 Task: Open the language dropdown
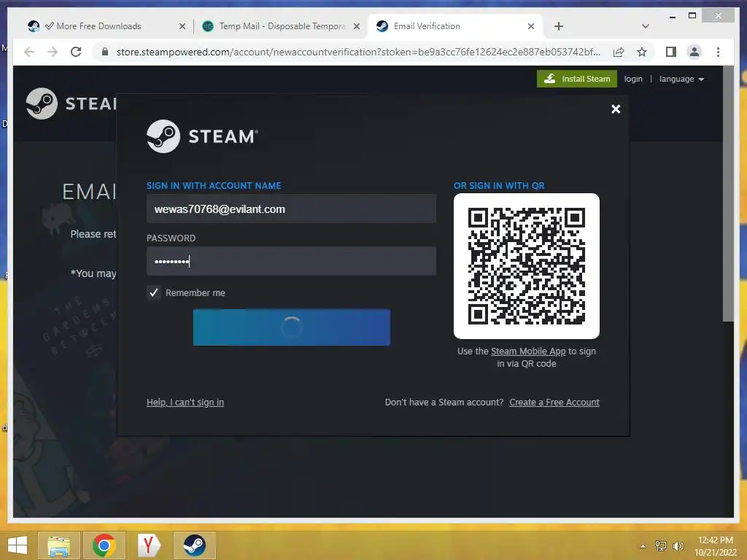pos(681,79)
